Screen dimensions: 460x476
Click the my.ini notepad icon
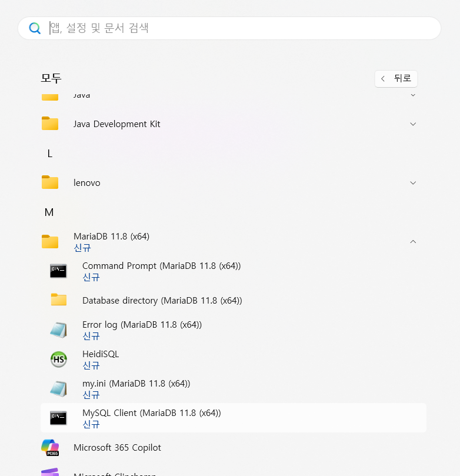pos(59,388)
